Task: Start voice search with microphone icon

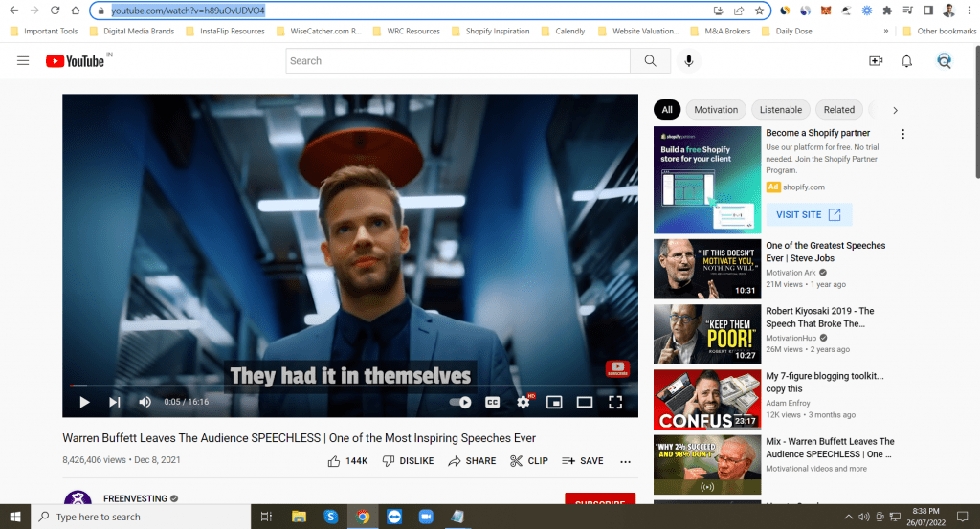Action: [x=689, y=60]
